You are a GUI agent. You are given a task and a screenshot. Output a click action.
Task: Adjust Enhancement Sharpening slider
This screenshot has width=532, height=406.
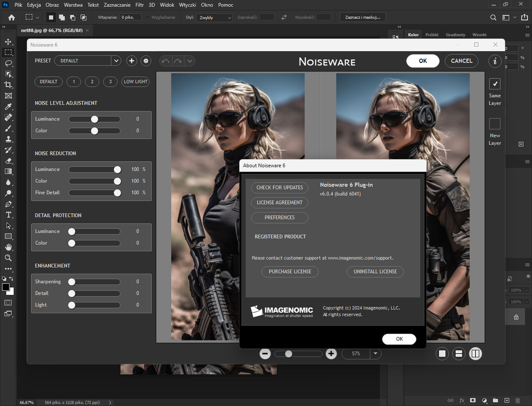point(94,282)
